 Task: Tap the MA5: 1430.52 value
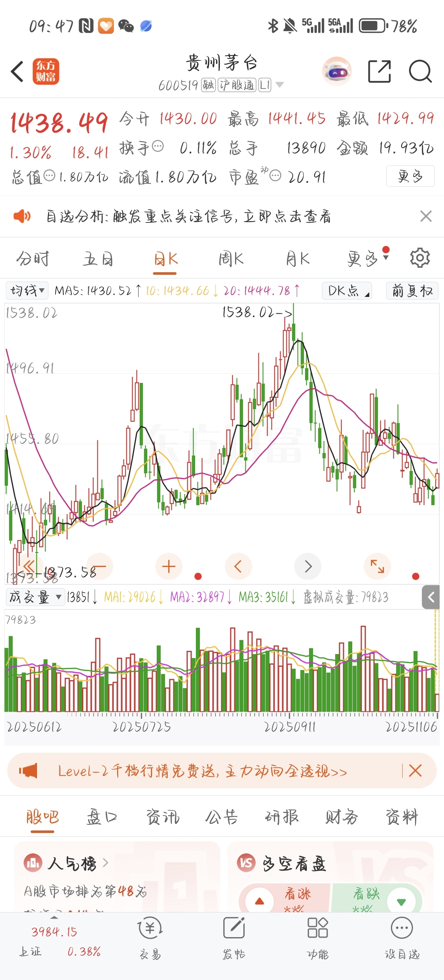pos(98,291)
